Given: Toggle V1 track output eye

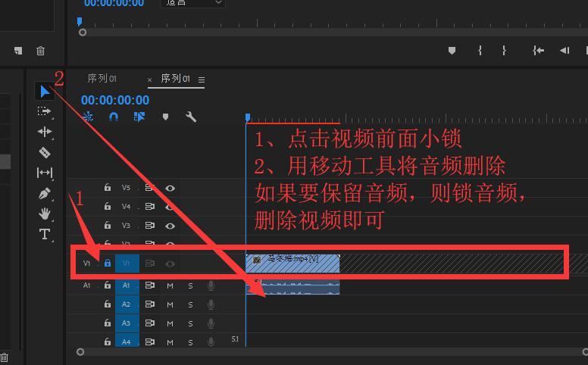Looking at the screenshot, I should (x=170, y=264).
